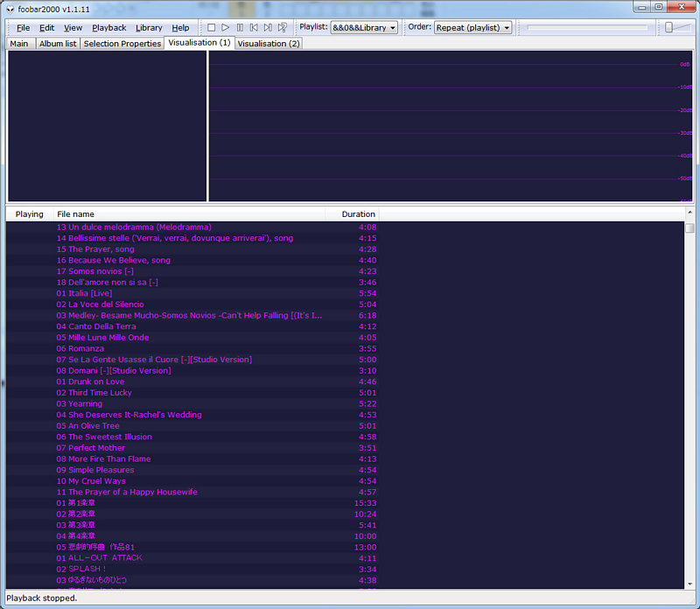Sort by the File name column header

189,214
